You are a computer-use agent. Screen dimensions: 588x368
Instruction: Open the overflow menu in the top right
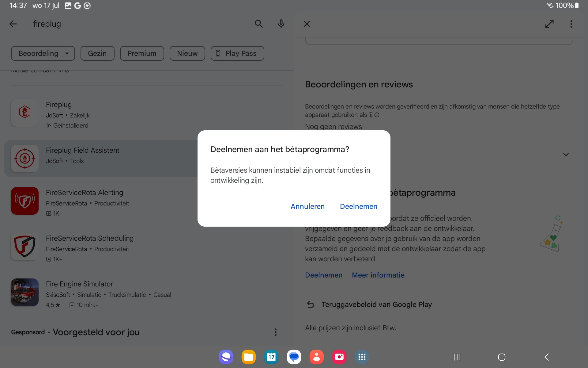coord(571,24)
